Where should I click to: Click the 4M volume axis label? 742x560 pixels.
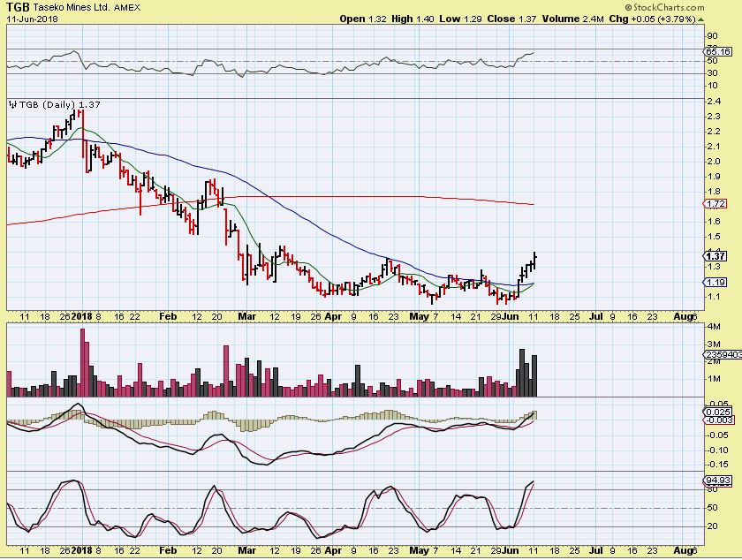[714, 327]
